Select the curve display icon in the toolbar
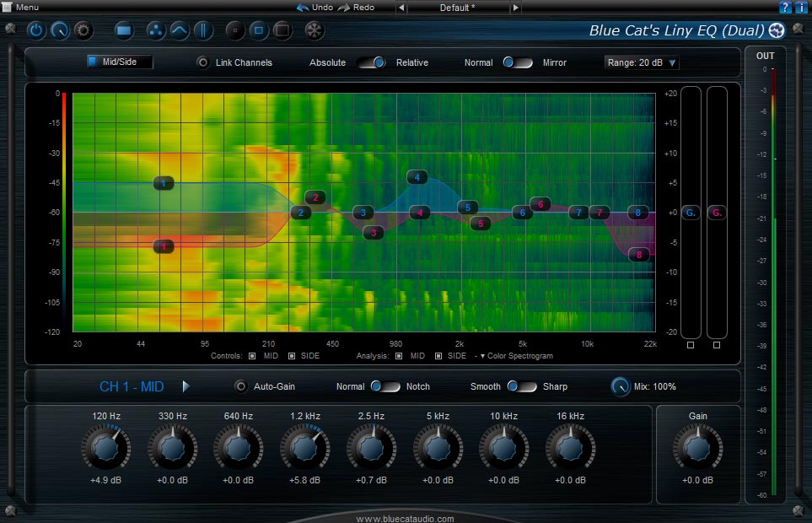 (180, 30)
